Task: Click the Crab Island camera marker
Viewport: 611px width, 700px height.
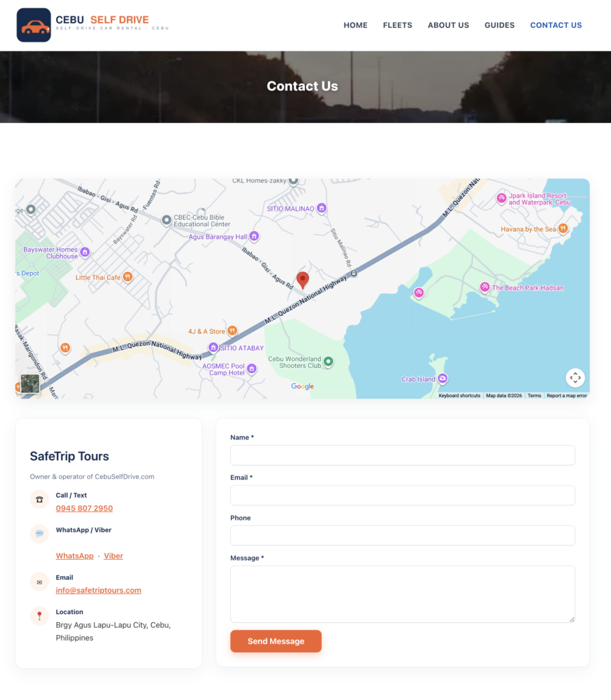Action: click(442, 379)
